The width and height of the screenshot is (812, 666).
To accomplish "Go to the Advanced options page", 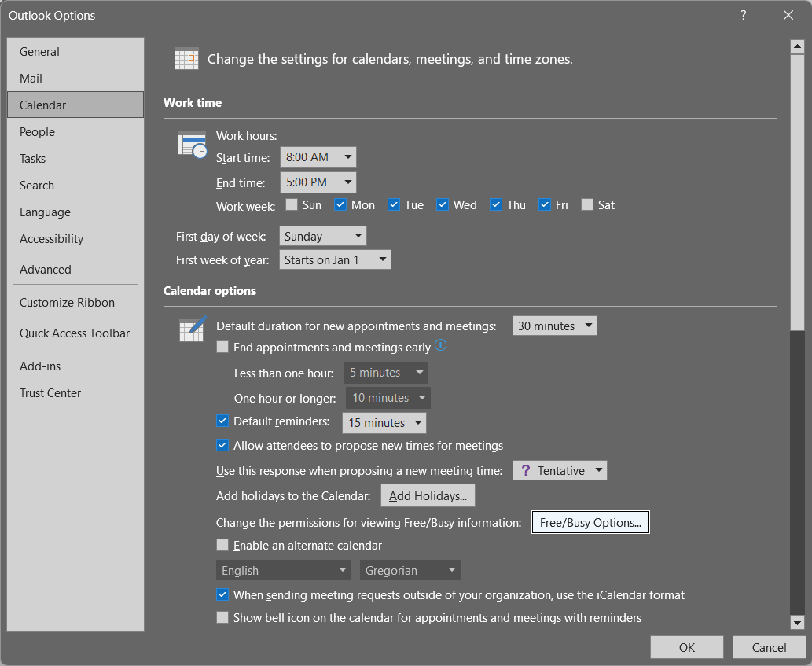I will click(x=75, y=269).
